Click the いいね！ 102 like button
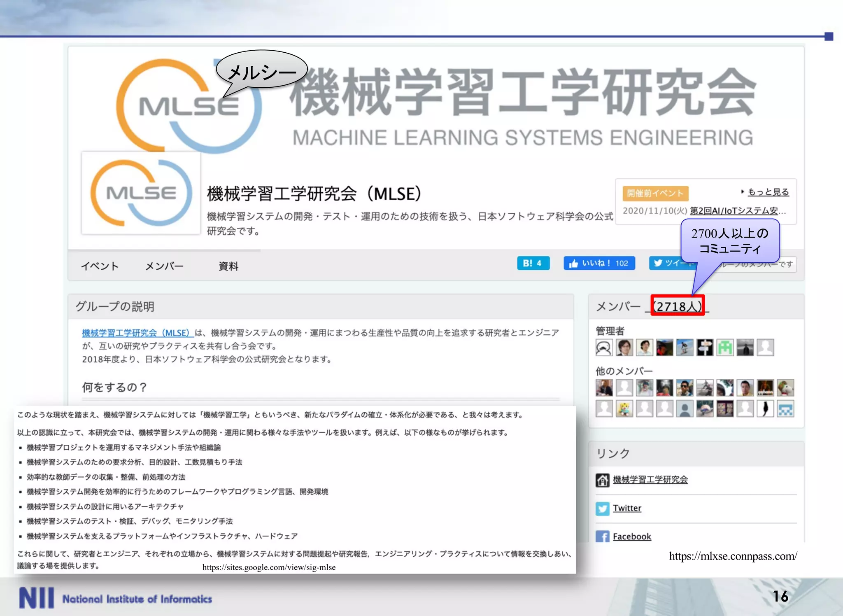This screenshot has width=843, height=616. 599,263
